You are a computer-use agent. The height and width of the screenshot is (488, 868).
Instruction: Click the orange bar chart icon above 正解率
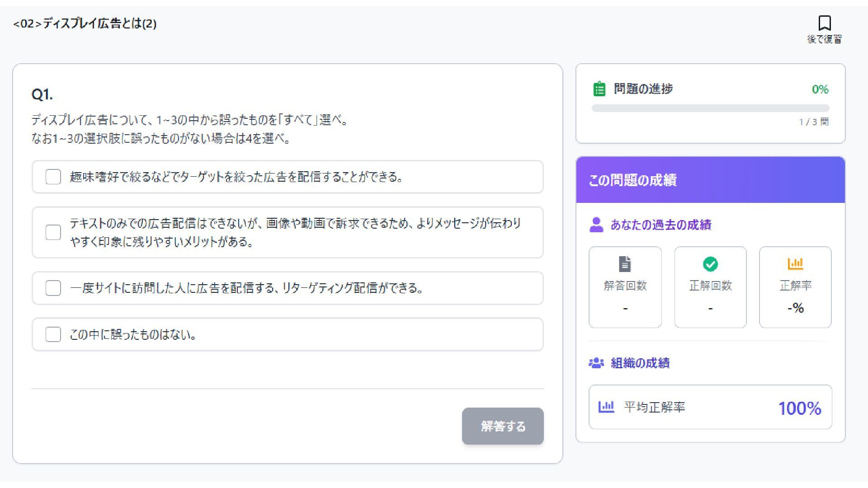pos(795,263)
